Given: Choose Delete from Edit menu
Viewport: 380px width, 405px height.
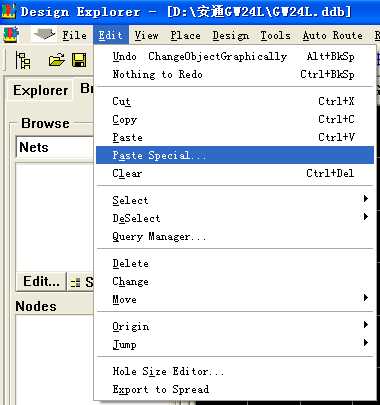Looking at the screenshot, I should pos(235,263).
